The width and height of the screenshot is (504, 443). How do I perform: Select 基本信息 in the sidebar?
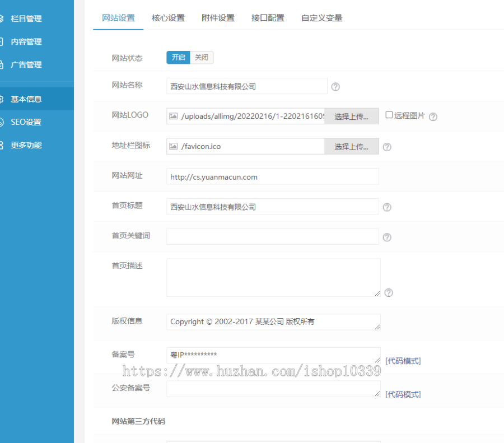[x=26, y=99]
